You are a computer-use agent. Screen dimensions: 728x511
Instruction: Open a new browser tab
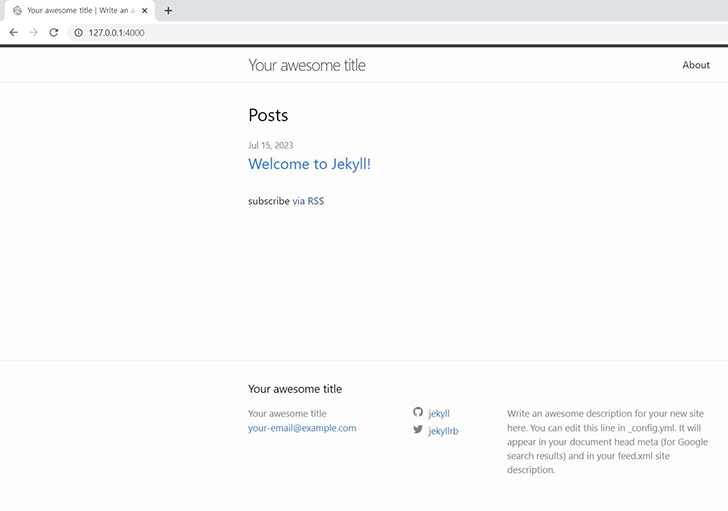[x=168, y=10]
